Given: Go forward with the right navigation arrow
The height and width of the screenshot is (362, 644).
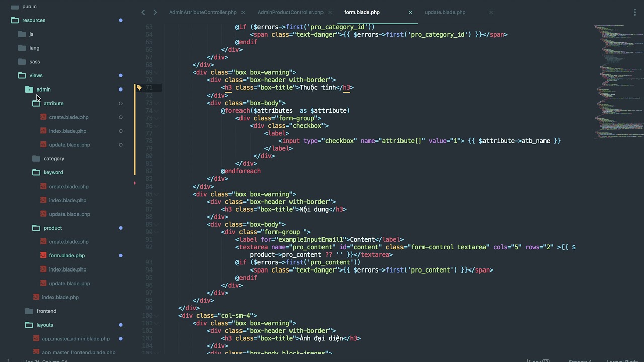Looking at the screenshot, I should [155, 12].
